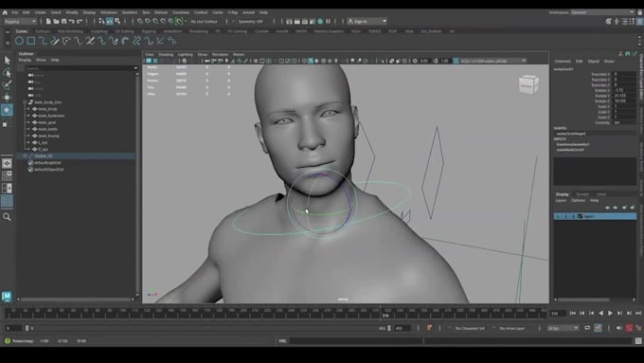This screenshot has height=363, width=644.
Task: Open the viewport Lighting menu
Action: click(x=186, y=54)
